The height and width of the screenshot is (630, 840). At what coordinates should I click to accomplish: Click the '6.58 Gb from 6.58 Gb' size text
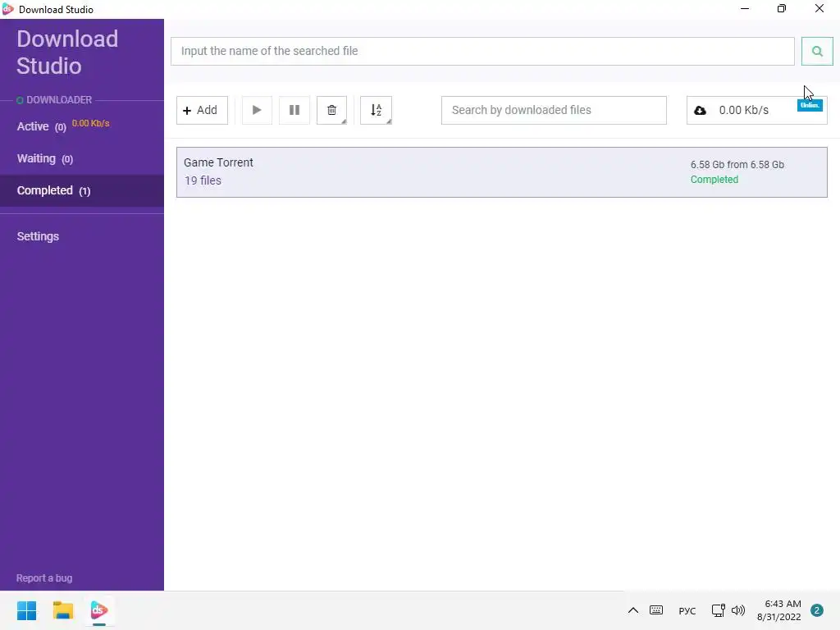coord(737,164)
